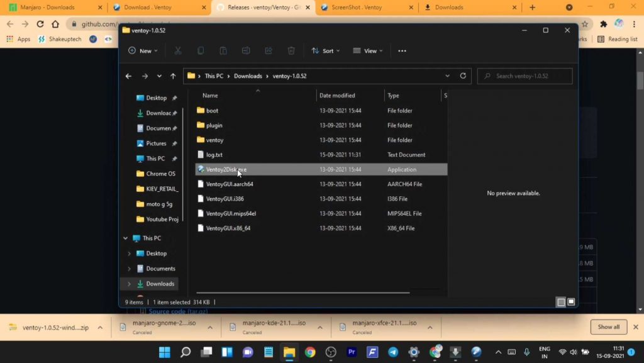Image resolution: width=644 pixels, height=363 pixels.
Task: Collapse the This PC tree node
Action: click(126, 238)
